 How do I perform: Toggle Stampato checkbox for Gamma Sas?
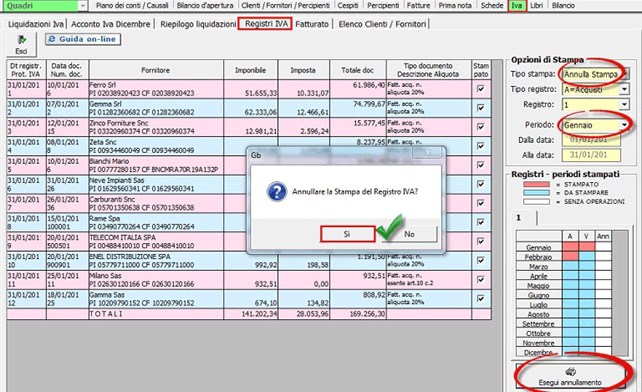click(x=481, y=299)
